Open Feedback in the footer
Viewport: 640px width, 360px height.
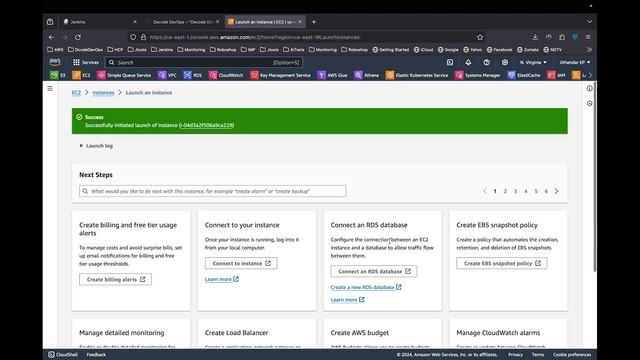point(96,354)
